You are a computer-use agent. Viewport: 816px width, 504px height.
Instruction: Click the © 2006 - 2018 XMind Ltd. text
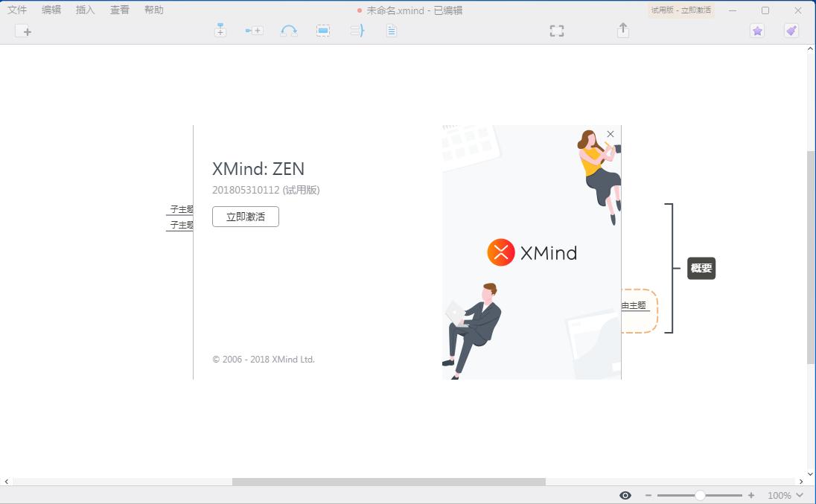[264, 360]
